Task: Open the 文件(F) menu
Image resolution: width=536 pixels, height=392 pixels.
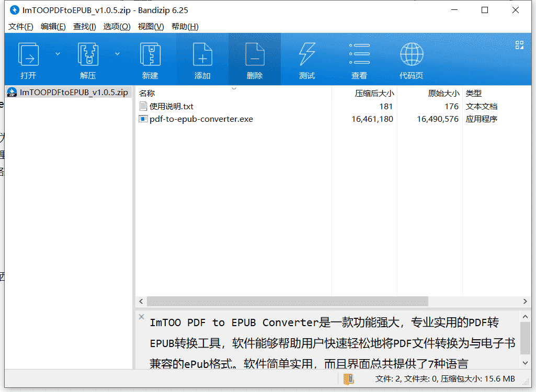Action: 20,27
